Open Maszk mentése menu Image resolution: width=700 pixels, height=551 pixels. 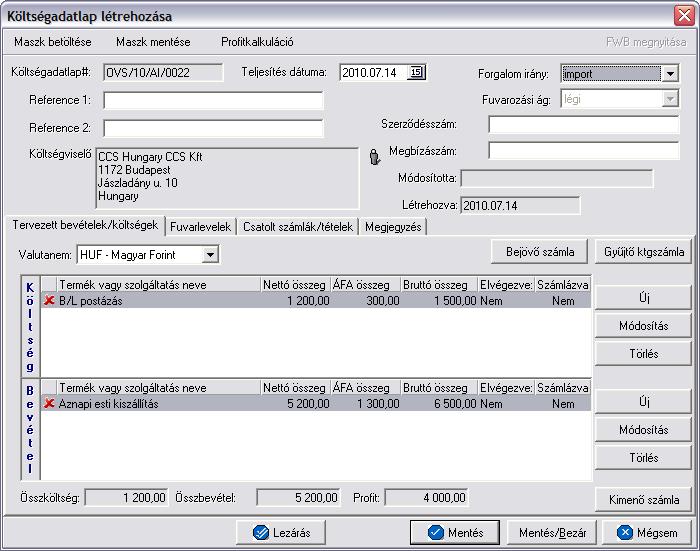click(x=153, y=42)
